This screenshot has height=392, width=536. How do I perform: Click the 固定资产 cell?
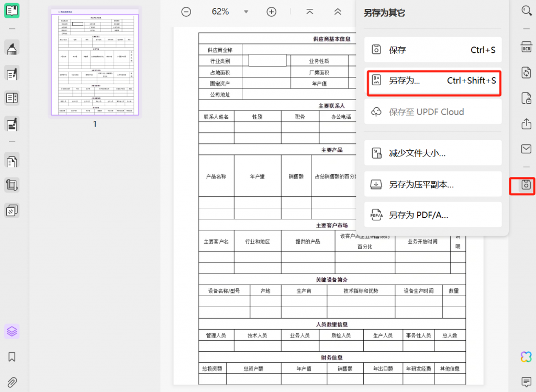(x=220, y=83)
